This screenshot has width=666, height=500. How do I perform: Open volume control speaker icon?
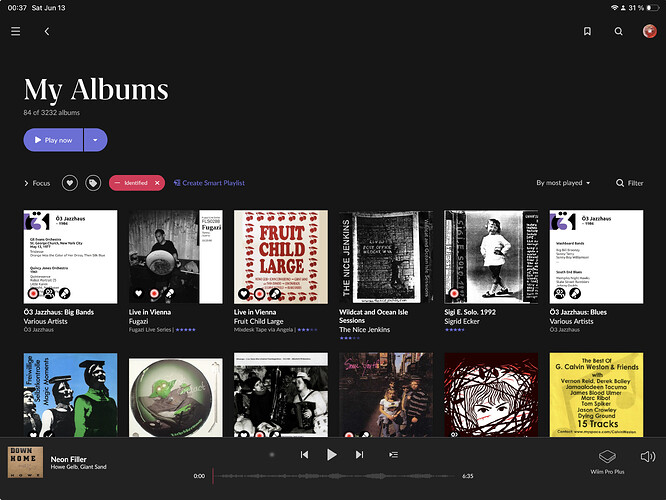pyautogui.click(x=648, y=457)
